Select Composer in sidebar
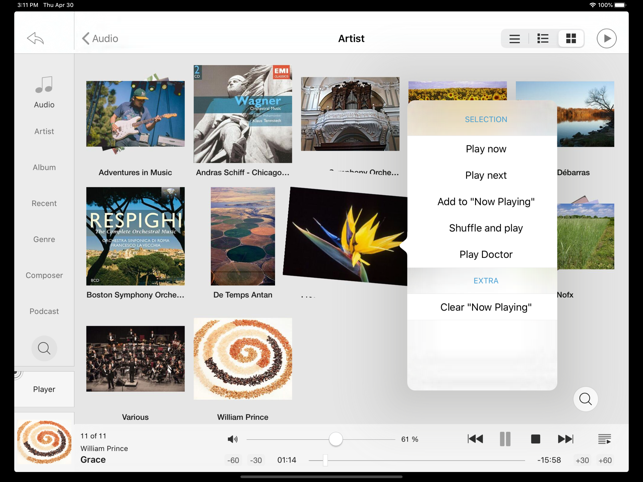643x482 pixels. pos(44,275)
